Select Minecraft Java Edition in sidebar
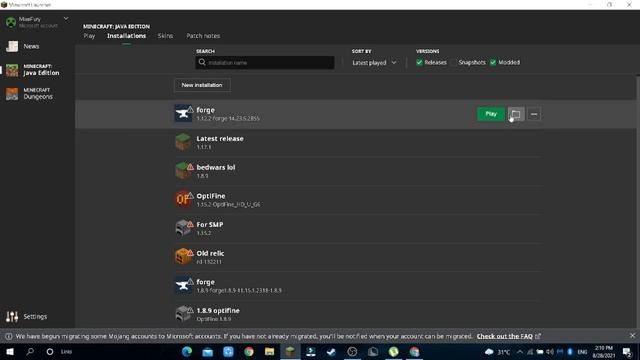The width and height of the screenshot is (640, 360). 37,70
